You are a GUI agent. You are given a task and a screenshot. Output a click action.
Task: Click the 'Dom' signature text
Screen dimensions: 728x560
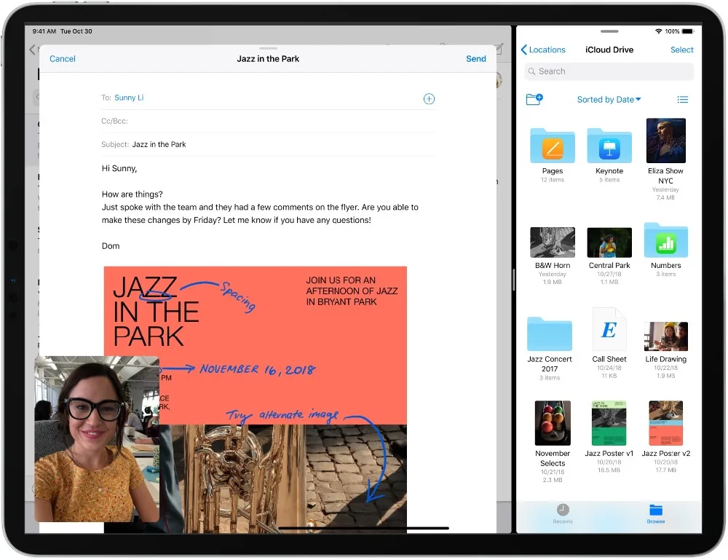(x=111, y=245)
